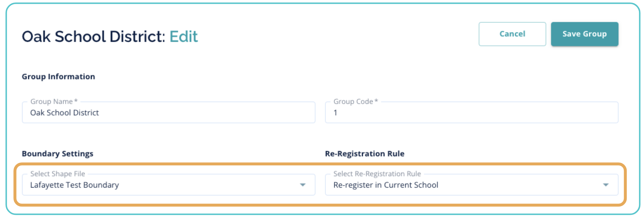Screen dimensions: 644x218
Task: Click the Oak School District page title
Action: [x=93, y=37]
